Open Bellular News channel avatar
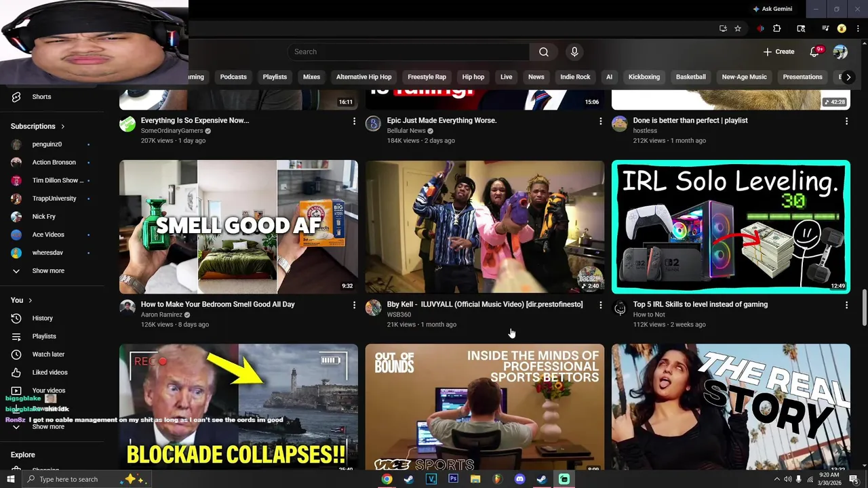This screenshot has height=488, width=868. (373, 123)
